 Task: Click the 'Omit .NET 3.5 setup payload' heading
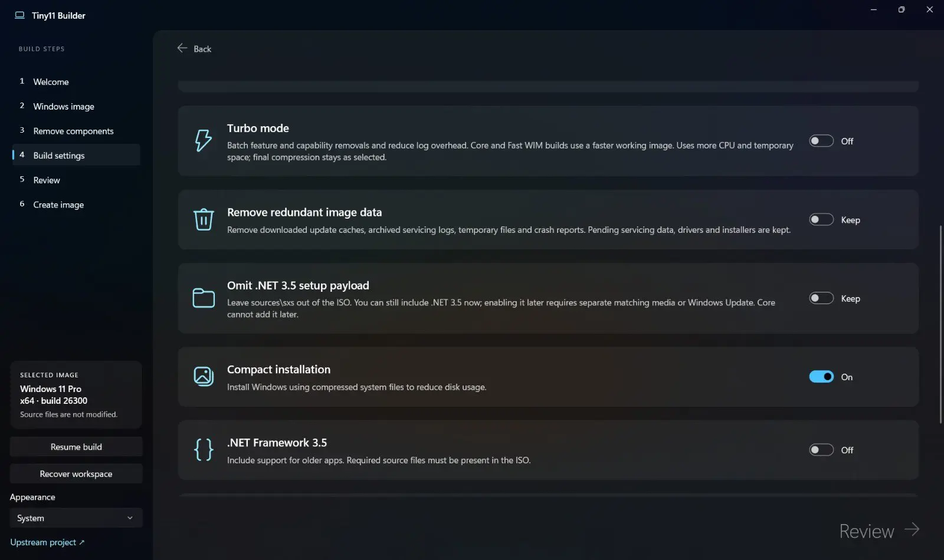click(298, 285)
